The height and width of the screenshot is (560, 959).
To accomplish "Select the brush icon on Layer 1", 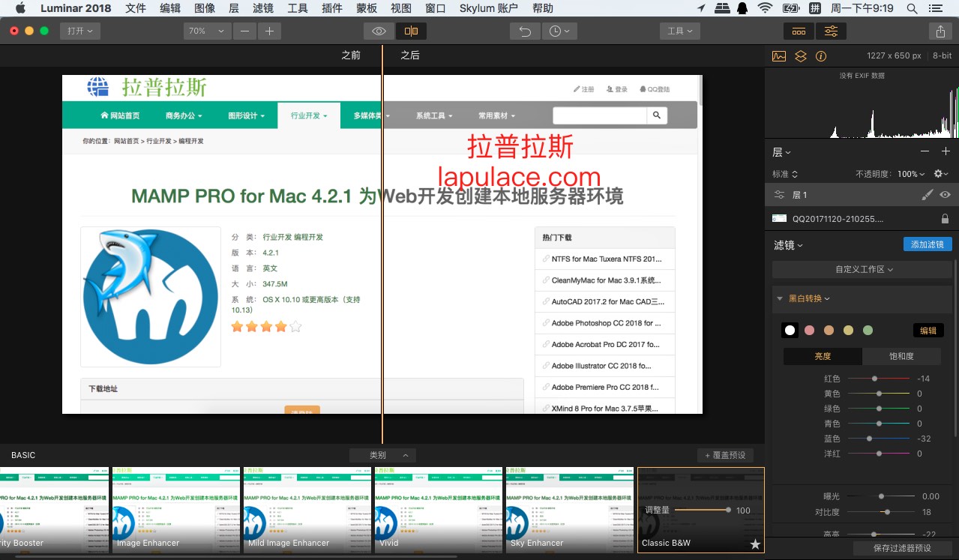I will coord(927,195).
